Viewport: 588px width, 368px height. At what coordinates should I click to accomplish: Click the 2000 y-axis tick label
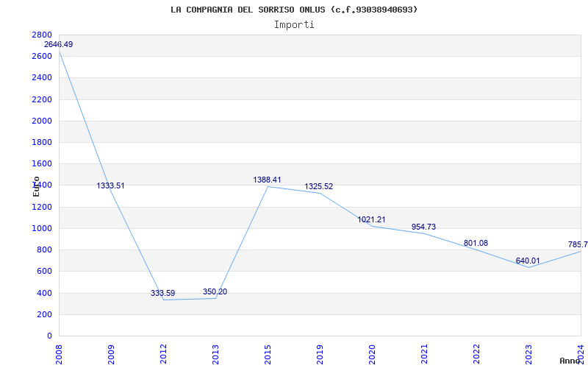(42, 121)
